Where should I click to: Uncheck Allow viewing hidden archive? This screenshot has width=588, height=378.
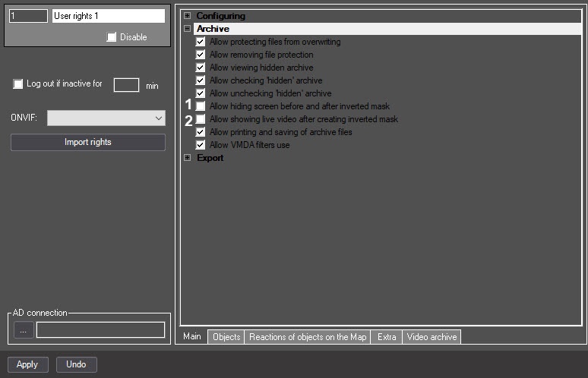[x=201, y=68]
